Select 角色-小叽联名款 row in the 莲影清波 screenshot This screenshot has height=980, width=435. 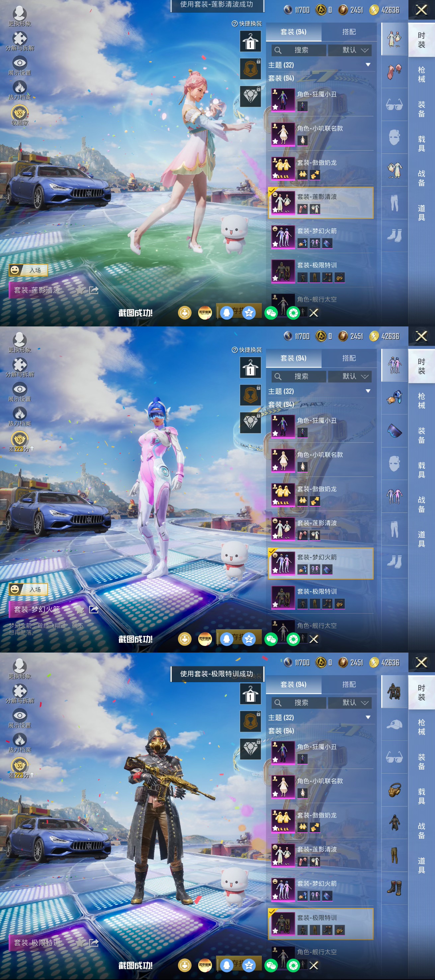[x=321, y=134]
